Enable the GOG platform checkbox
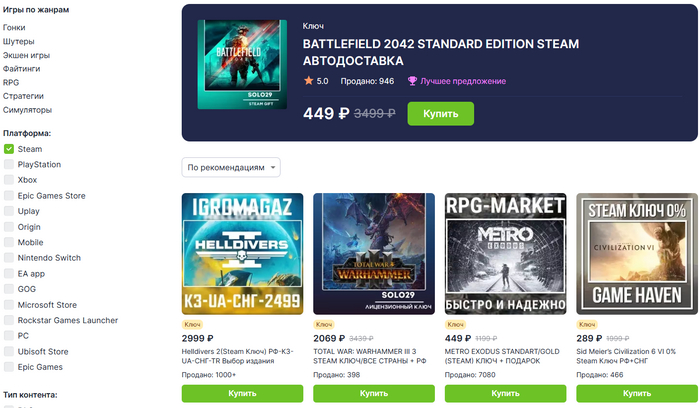700x408 pixels. (x=9, y=289)
